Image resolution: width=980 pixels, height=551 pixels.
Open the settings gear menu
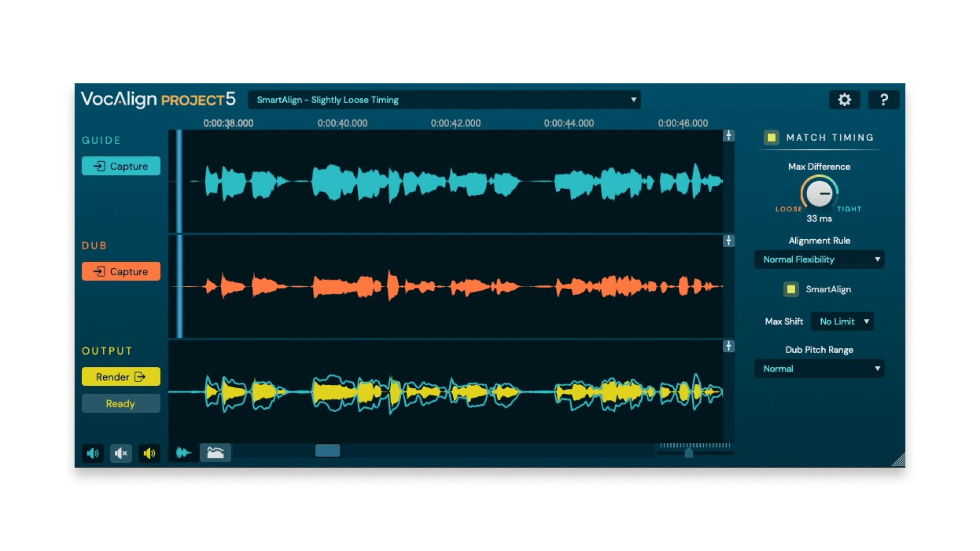[x=844, y=99]
